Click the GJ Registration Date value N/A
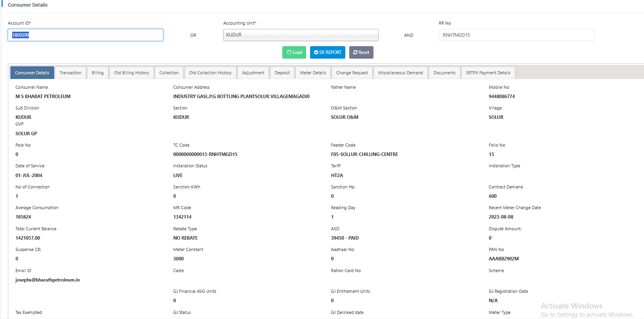 (493, 301)
